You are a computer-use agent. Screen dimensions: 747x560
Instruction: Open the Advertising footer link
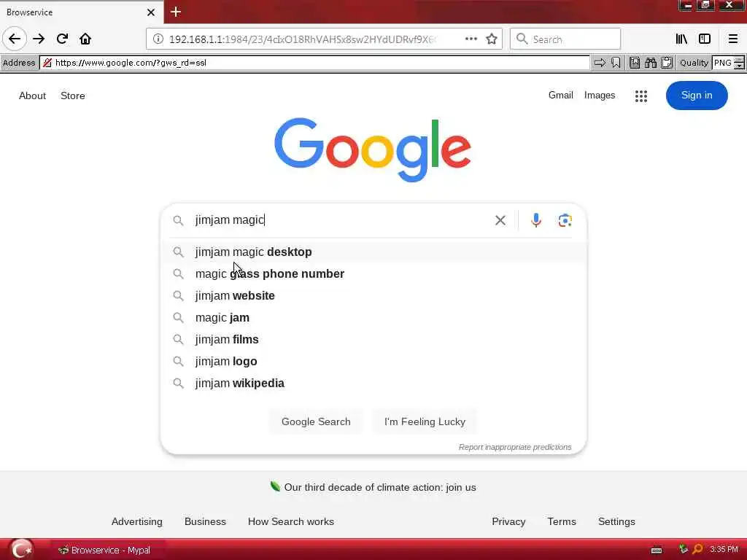click(136, 521)
